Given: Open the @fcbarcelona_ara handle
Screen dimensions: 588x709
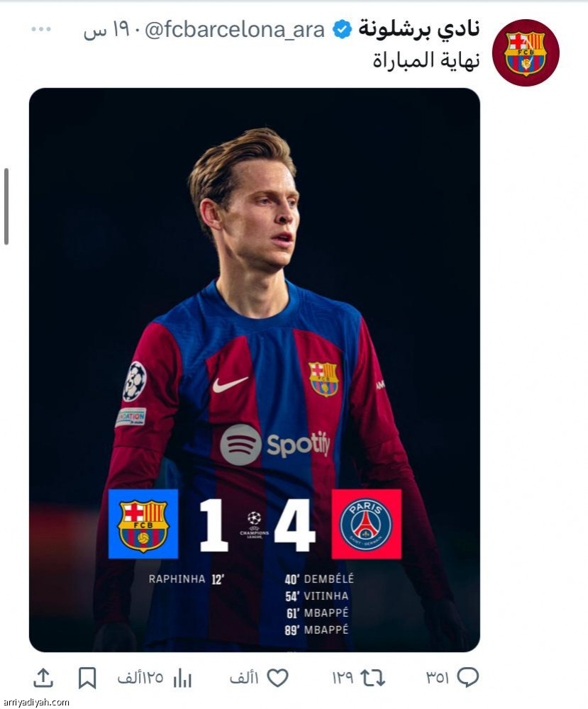Looking at the screenshot, I should click(234, 27).
